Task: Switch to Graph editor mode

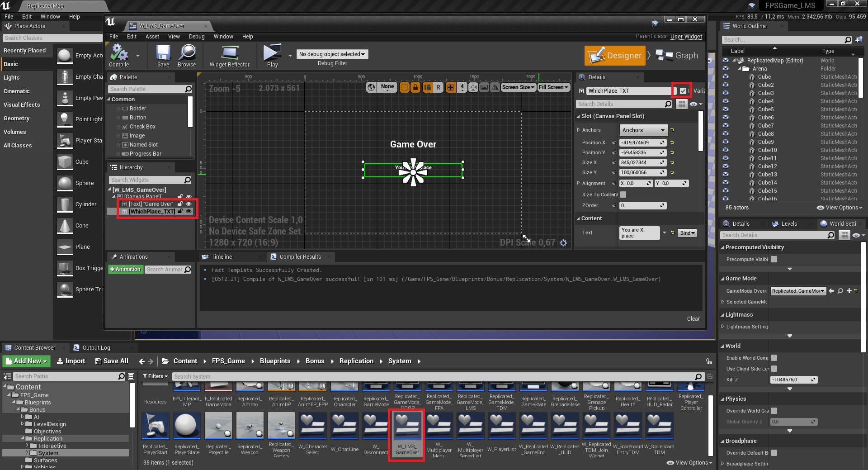Action: (x=677, y=56)
